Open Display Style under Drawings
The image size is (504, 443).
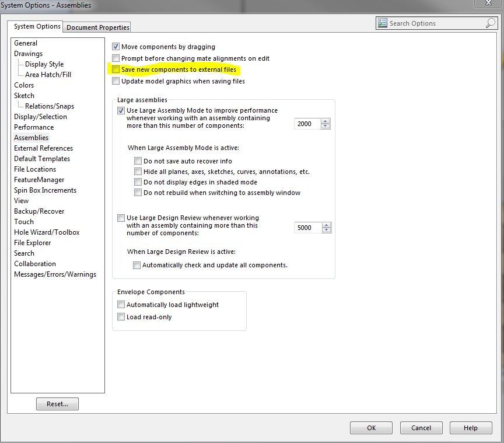[x=44, y=64]
